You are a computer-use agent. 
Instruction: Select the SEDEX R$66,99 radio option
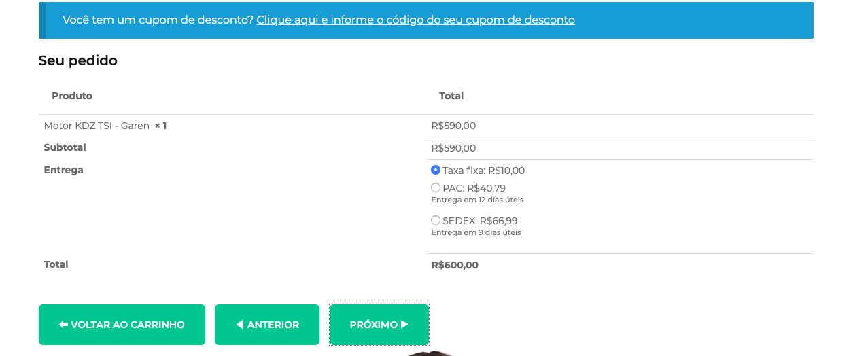pos(436,220)
